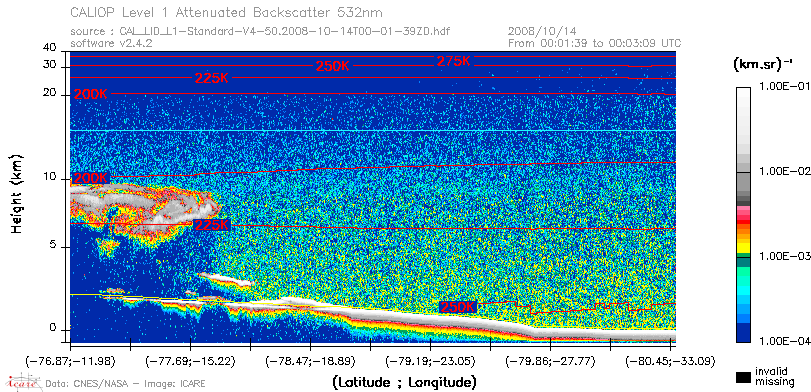Click the lower '250K' label near surface
Image resolution: width=811 pixels, height=392 pixels.
click(457, 307)
